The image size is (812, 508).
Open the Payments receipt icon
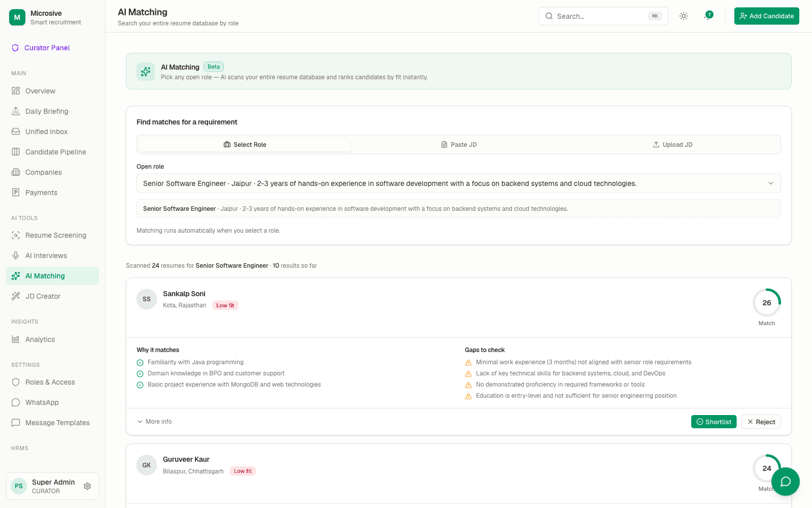[16, 193]
